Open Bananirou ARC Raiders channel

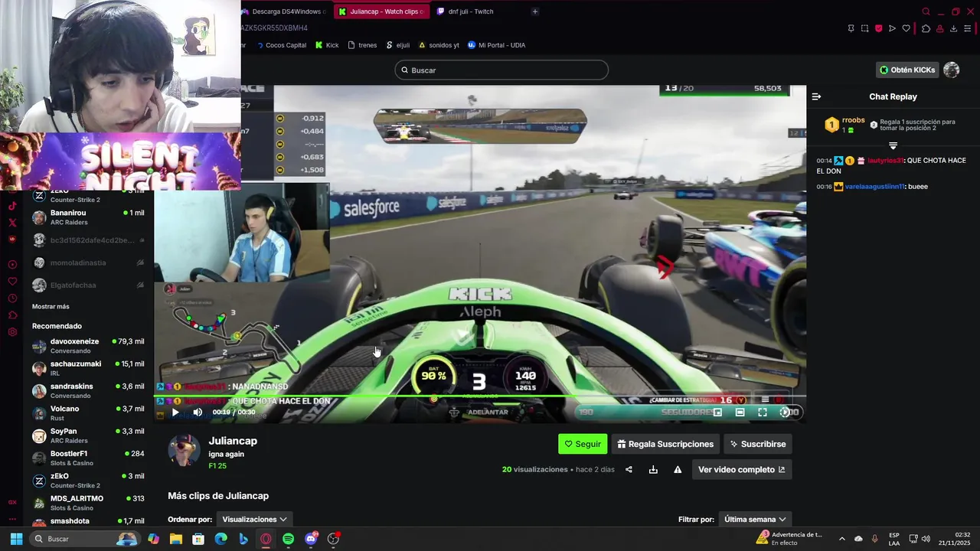[x=88, y=217]
